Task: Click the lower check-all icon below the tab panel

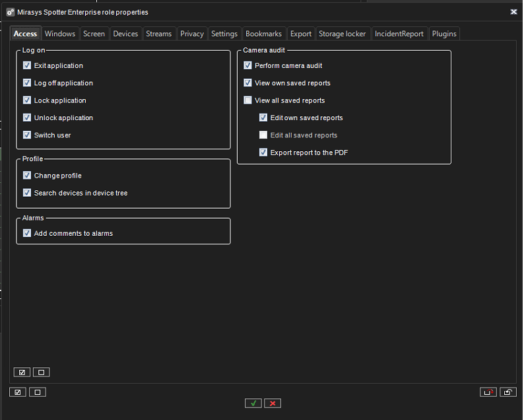Action: coord(18,392)
